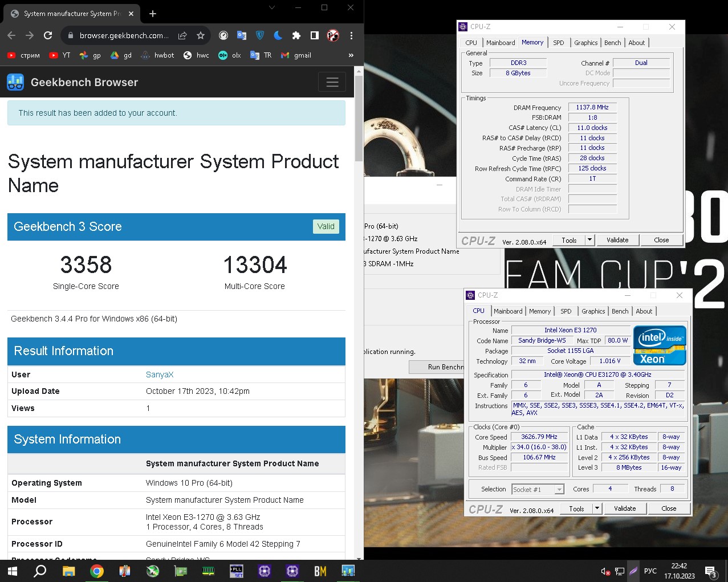The height and width of the screenshot is (582, 728).
Task: Open the gmail bookmark
Action: coord(296,55)
